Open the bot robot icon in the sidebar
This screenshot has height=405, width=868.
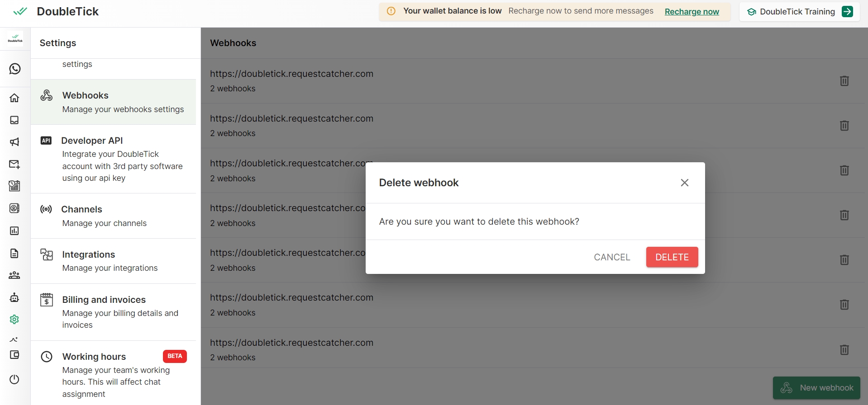14,297
